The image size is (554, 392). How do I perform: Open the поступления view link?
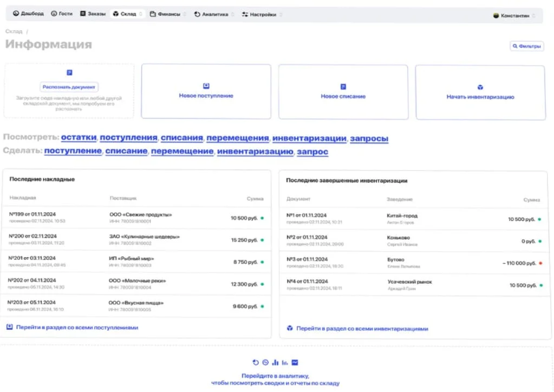click(x=128, y=138)
